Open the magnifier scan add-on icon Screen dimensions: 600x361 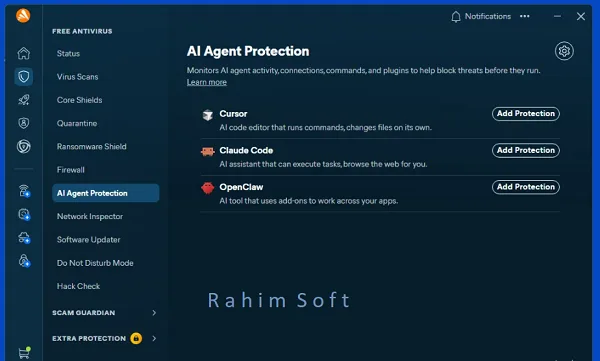pos(24,214)
